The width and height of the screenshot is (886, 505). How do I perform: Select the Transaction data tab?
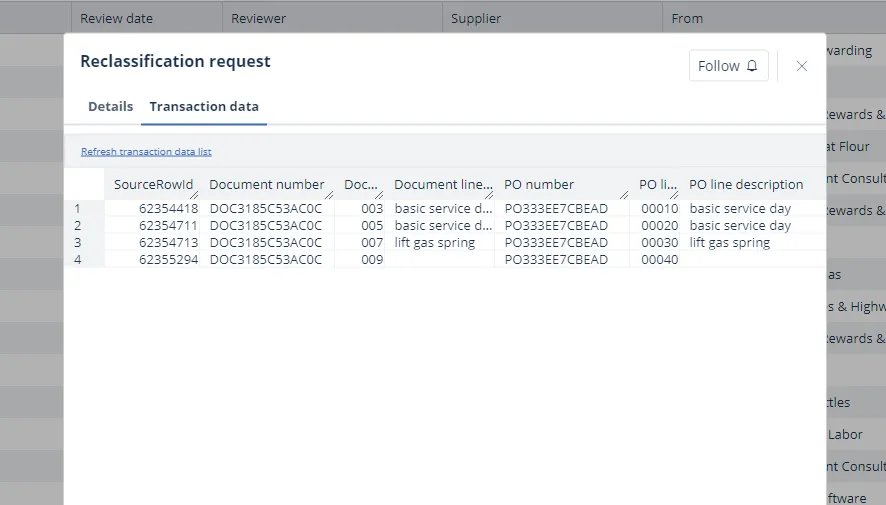[x=204, y=106]
